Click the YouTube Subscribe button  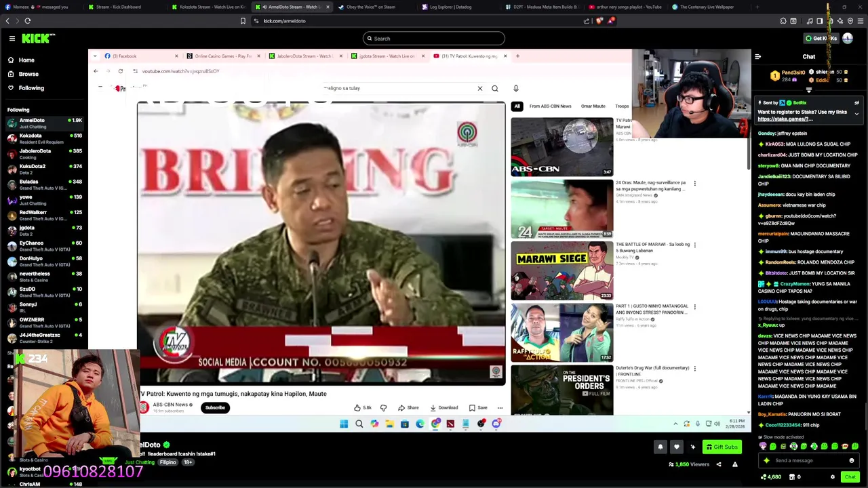[x=215, y=408]
